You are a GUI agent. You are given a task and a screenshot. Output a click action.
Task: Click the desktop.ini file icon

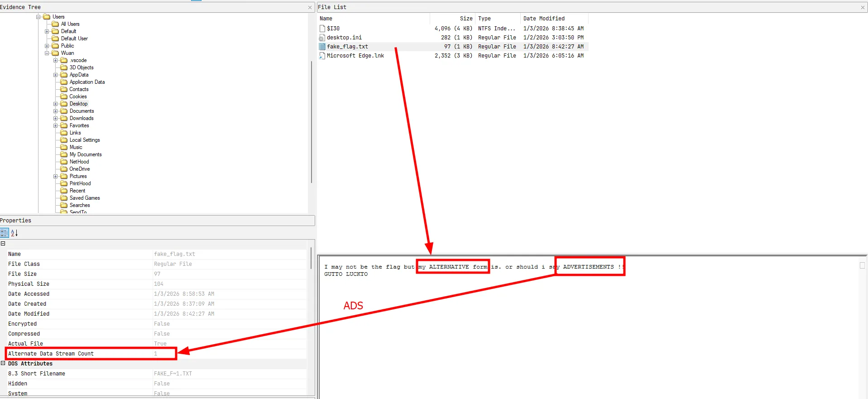322,38
